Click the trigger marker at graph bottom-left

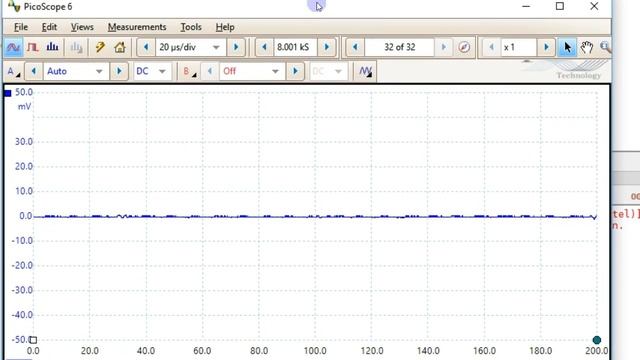click(x=33, y=340)
